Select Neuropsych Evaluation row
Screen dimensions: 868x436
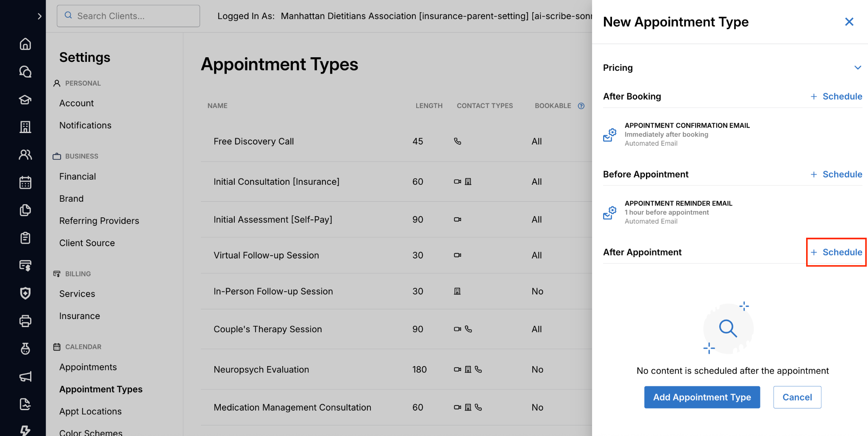(396, 369)
